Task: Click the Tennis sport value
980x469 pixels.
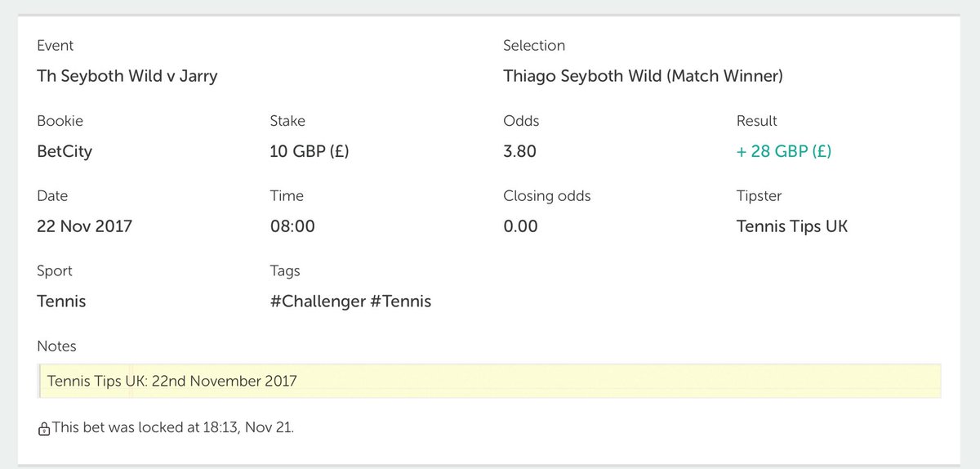Action: pyautogui.click(x=61, y=301)
